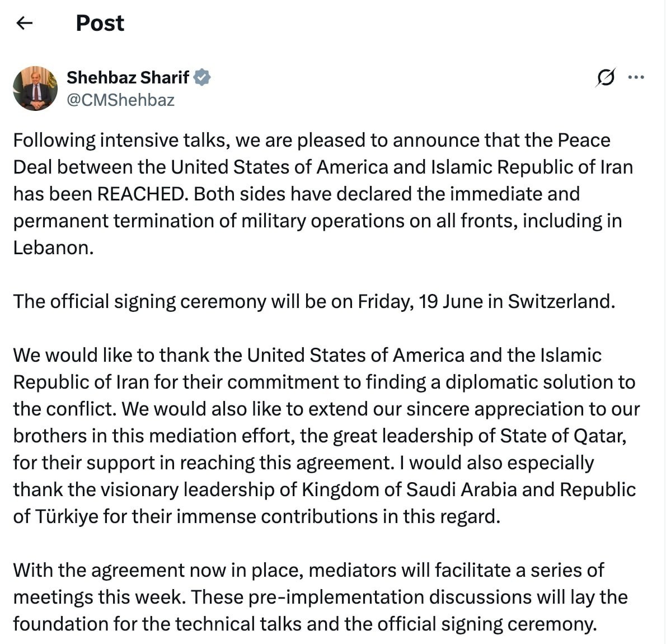Viewport: 666px width, 644px height.
Task: Click the word Türkiye in post
Action: pyautogui.click(x=67, y=516)
